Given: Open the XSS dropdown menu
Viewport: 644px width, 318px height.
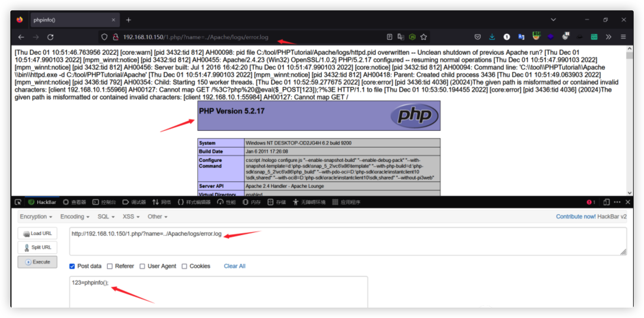Looking at the screenshot, I should pyautogui.click(x=131, y=217).
